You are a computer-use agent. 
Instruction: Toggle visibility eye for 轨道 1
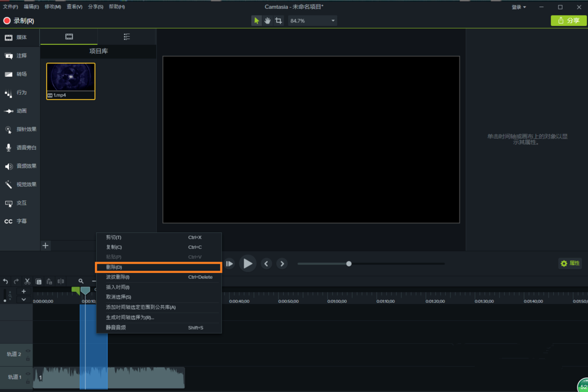coord(28,374)
